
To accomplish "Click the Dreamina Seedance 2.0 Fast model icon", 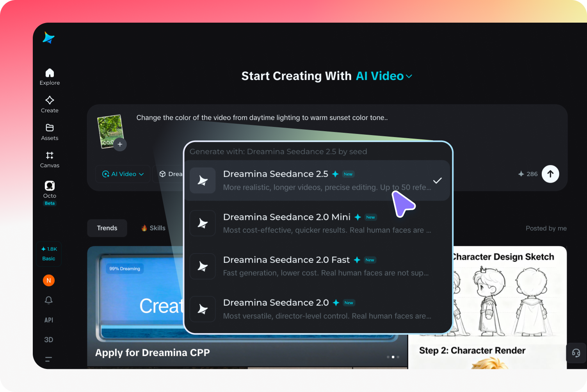I will coord(203,266).
